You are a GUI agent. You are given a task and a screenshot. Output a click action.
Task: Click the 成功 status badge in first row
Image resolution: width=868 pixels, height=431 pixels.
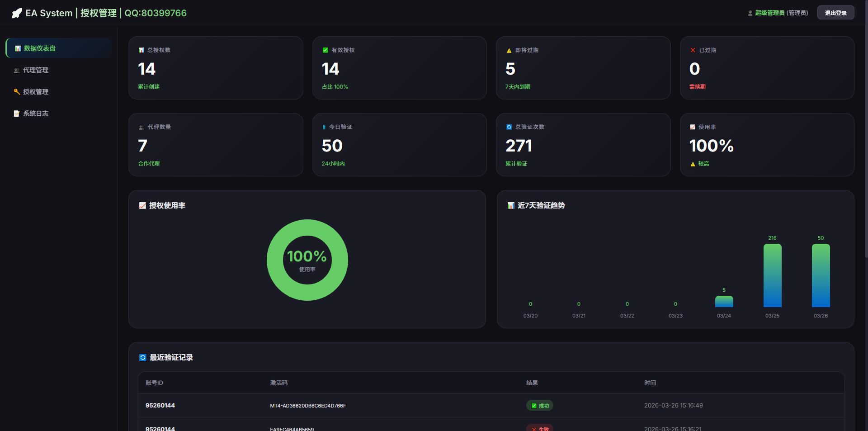(540, 406)
